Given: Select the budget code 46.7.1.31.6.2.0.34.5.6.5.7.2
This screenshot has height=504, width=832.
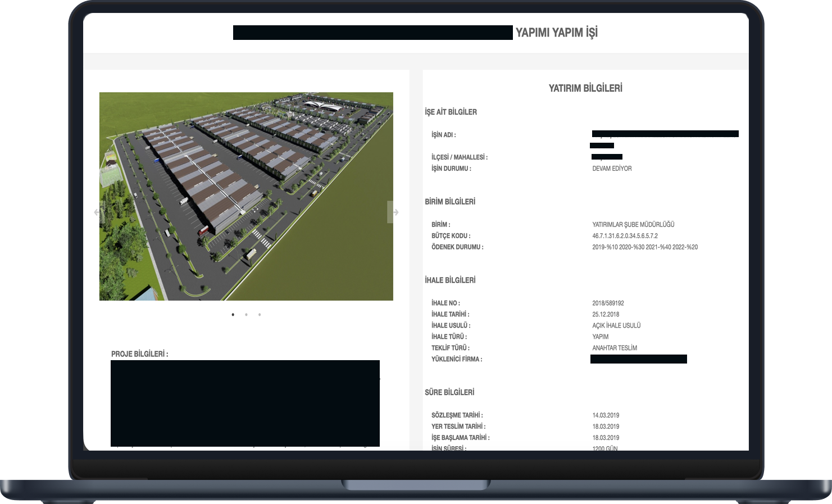Looking at the screenshot, I should [x=625, y=236].
